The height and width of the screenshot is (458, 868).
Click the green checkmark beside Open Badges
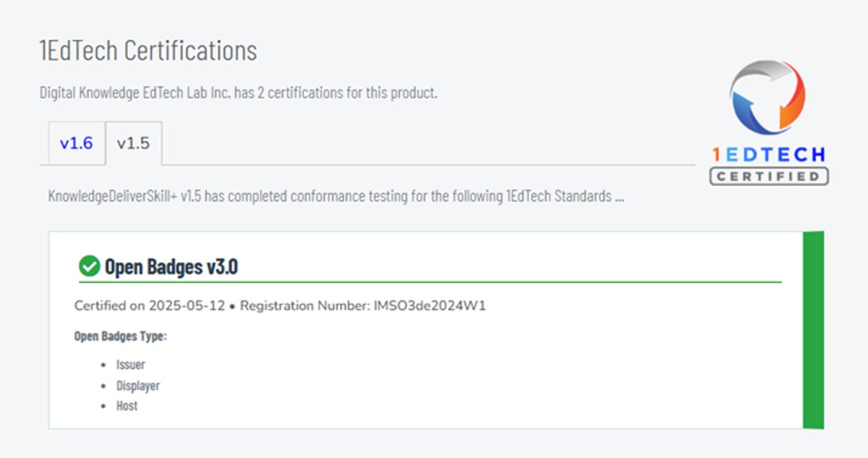[x=89, y=266]
